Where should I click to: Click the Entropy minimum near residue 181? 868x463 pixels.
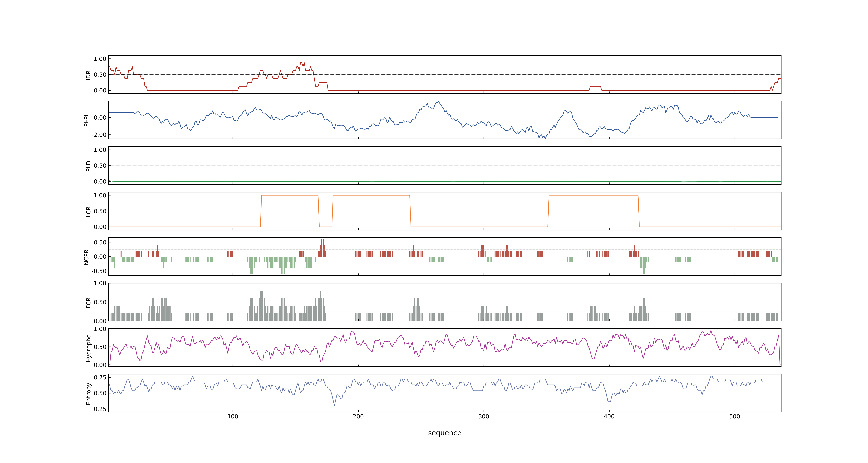pos(334,405)
